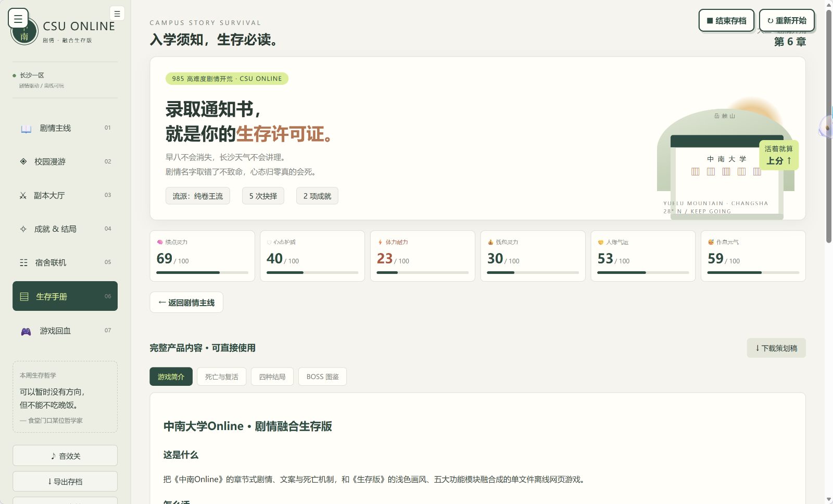Click the 活着就算 上分 badge
The width and height of the screenshot is (833, 504).
click(x=779, y=155)
